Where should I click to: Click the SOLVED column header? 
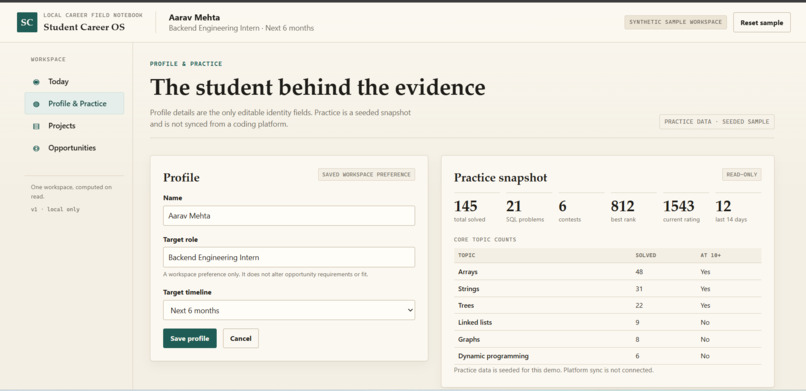coord(646,255)
